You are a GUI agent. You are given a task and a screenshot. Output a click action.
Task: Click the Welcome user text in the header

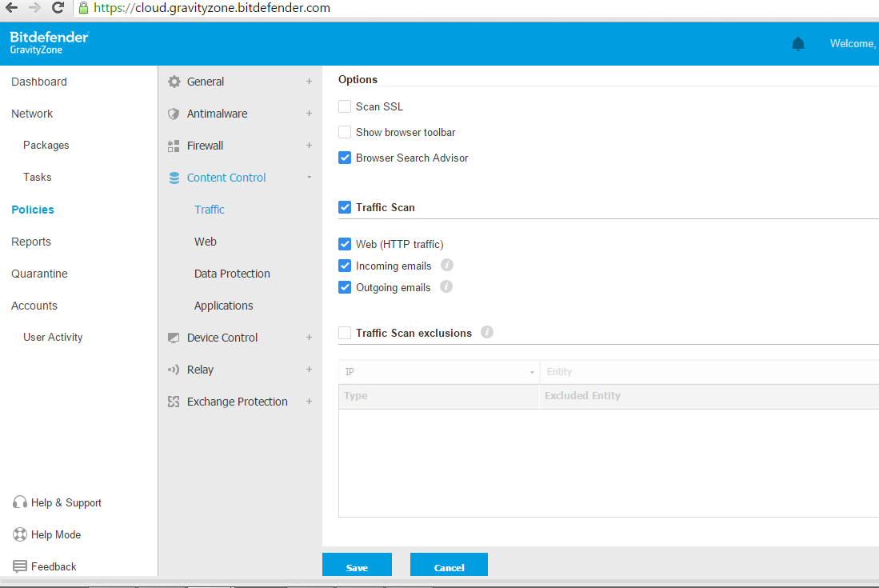pos(853,44)
